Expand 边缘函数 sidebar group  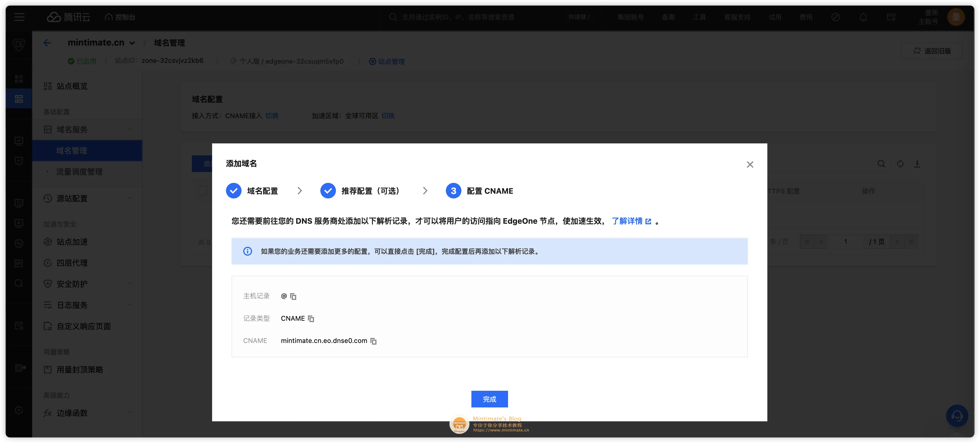[x=87, y=413]
